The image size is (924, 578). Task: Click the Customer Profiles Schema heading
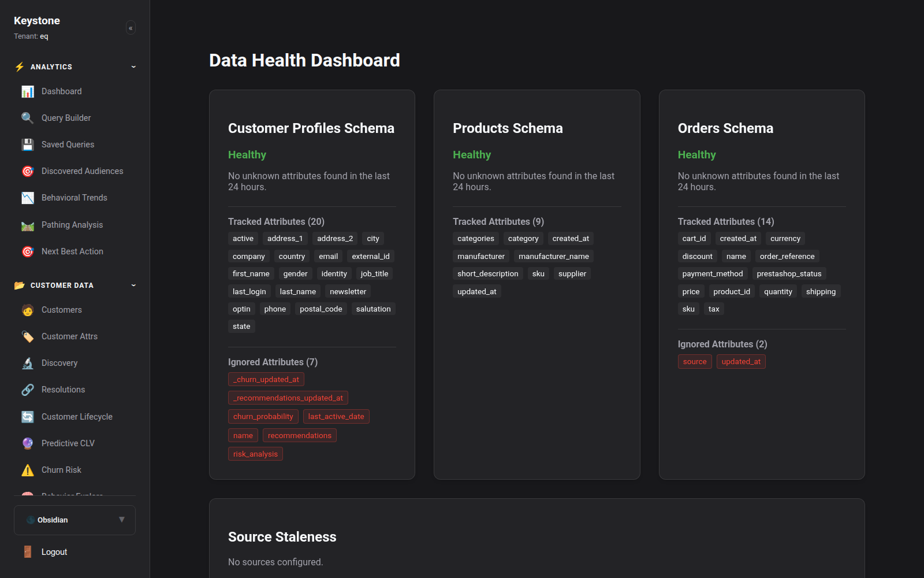(x=311, y=128)
